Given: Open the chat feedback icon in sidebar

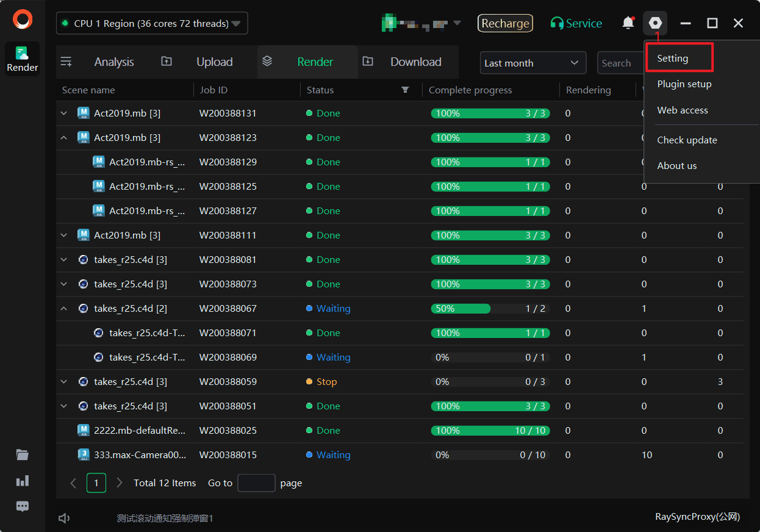Looking at the screenshot, I should click(x=23, y=506).
